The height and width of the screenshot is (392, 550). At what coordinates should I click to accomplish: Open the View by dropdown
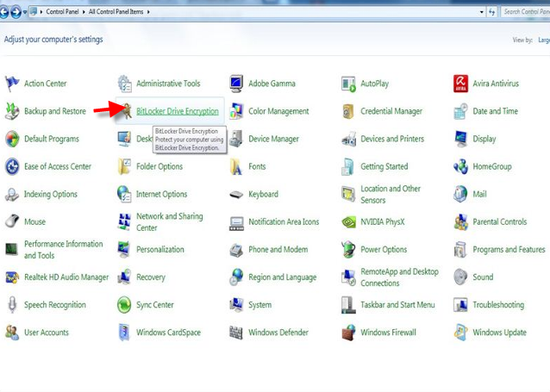click(x=544, y=40)
